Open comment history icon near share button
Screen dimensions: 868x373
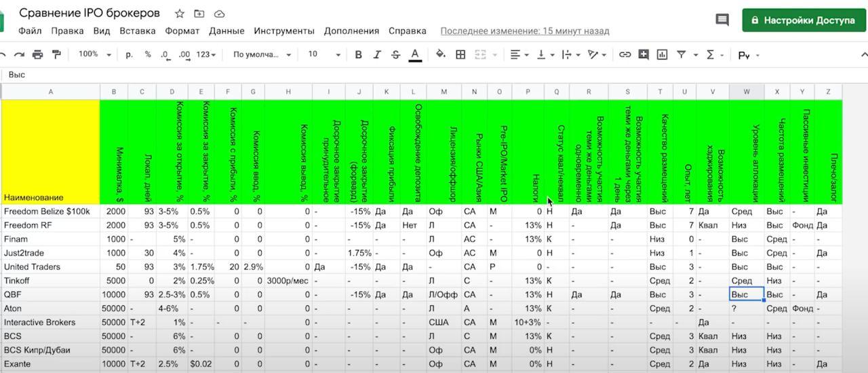coord(722,20)
